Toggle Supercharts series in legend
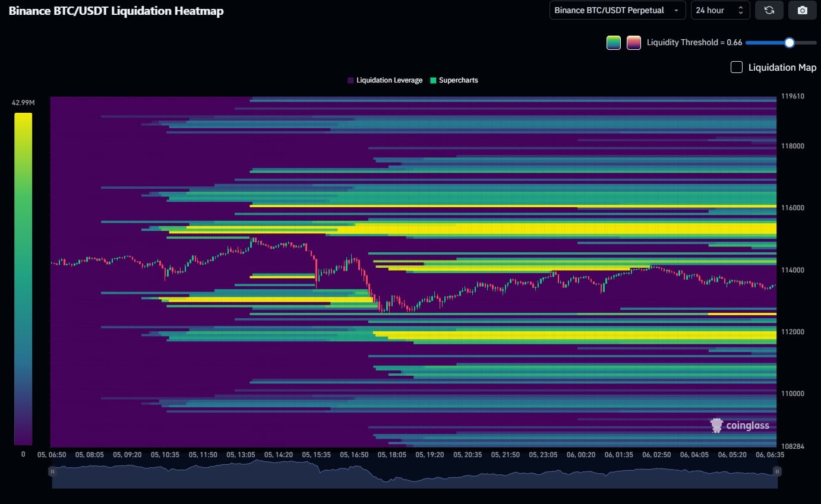This screenshot has width=821, height=504. (x=458, y=80)
